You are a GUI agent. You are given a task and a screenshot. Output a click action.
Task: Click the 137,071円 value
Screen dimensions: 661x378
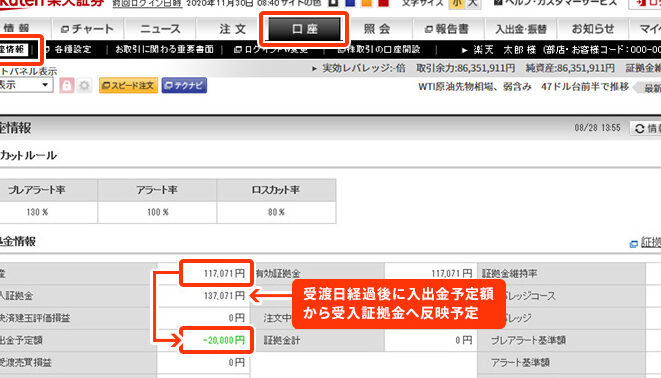[224, 295]
